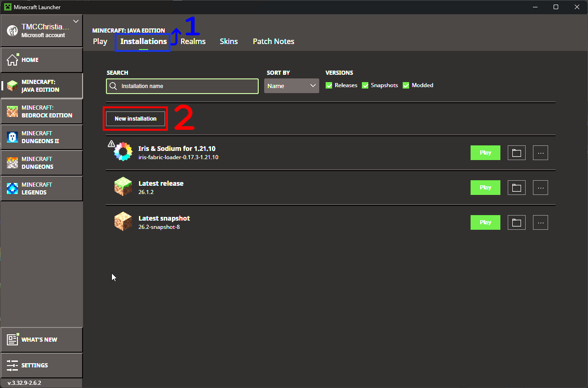Image resolution: width=588 pixels, height=388 pixels.
Task: Open the Sort By Name dropdown
Action: coord(292,86)
